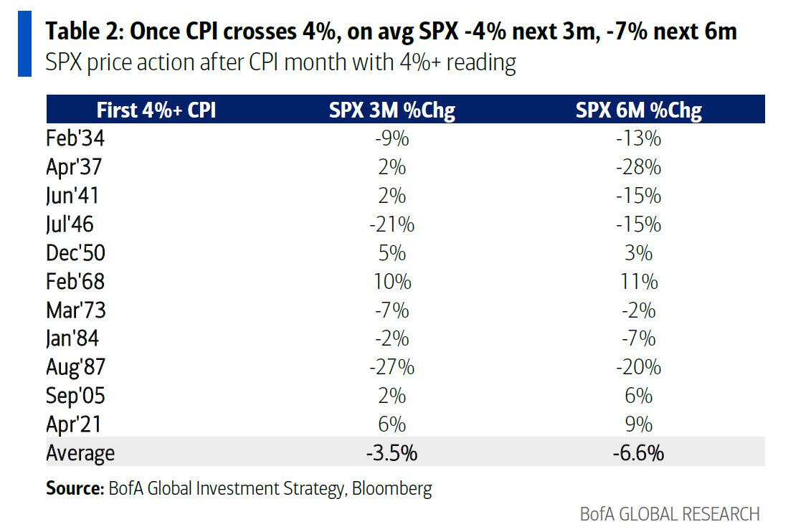
Task: Click the 9% value for Apr'21
Action: point(638,424)
